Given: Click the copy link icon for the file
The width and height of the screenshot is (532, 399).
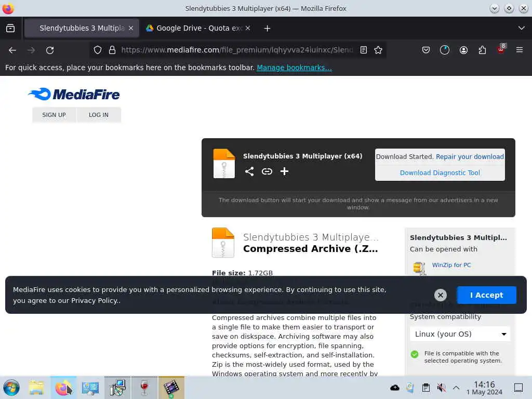Looking at the screenshot, I should pyautogui.click(x=267, y=171).
